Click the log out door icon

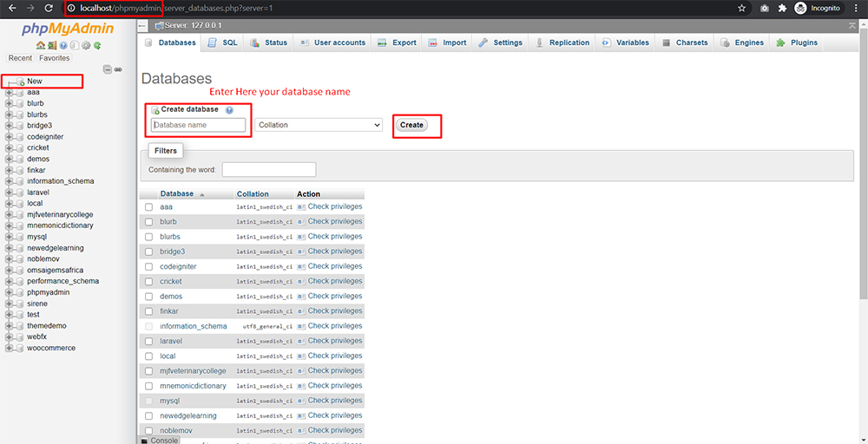point(52,45)
